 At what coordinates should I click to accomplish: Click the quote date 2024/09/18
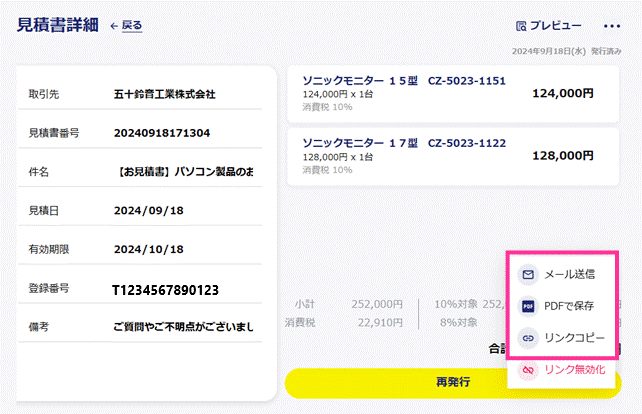pos(149,210)
